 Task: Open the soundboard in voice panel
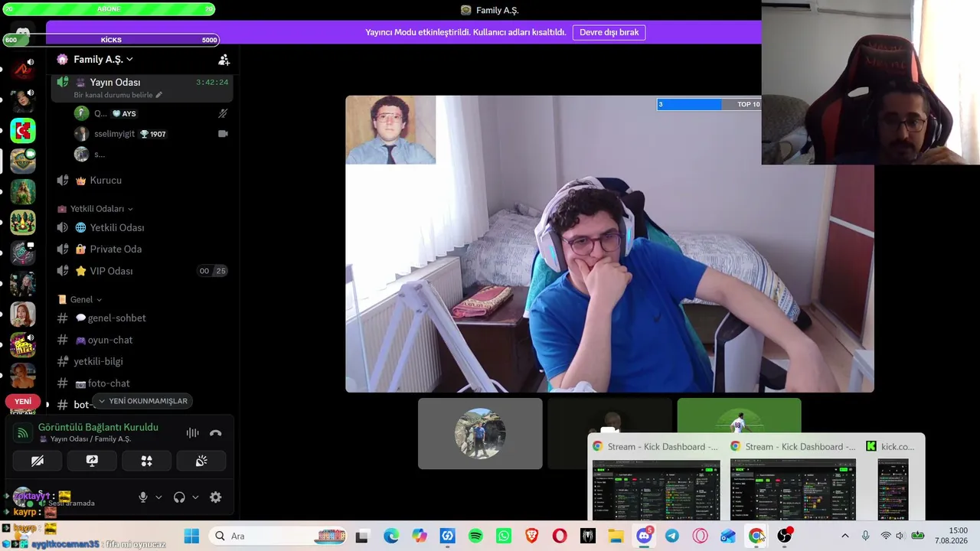(x=201, y=461)
